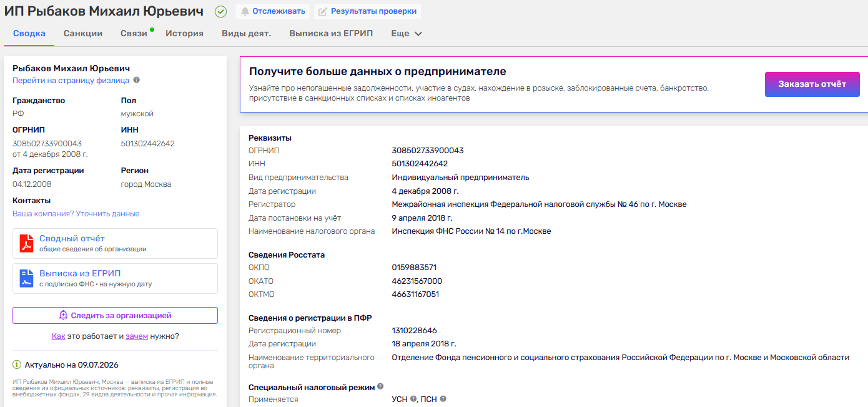Follow the Перейти на страницу физлица link
The image size is (868, 407).
tap(71, 81)
